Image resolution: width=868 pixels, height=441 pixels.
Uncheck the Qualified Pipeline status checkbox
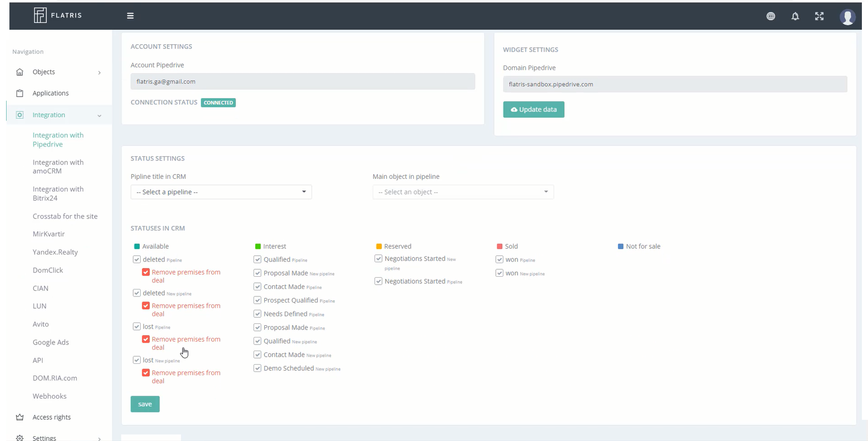(x=257, y=259)
